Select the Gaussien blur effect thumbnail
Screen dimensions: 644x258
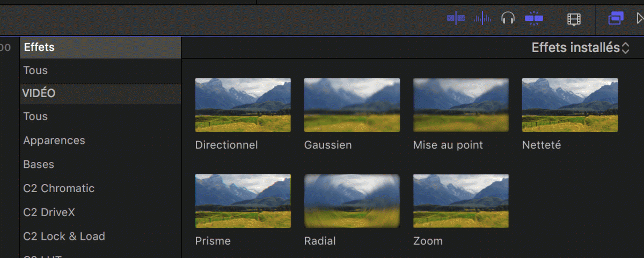coord(352,105)
